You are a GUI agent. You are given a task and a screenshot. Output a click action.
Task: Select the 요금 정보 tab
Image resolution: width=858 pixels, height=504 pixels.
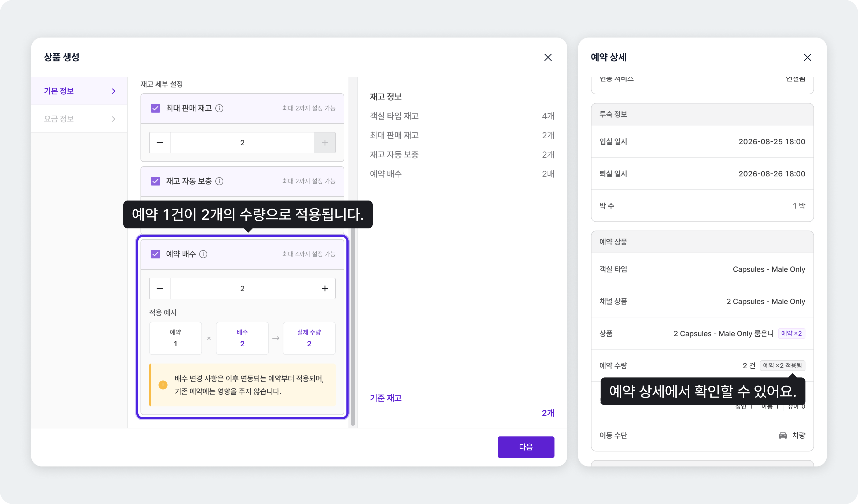tap(79, 119)
